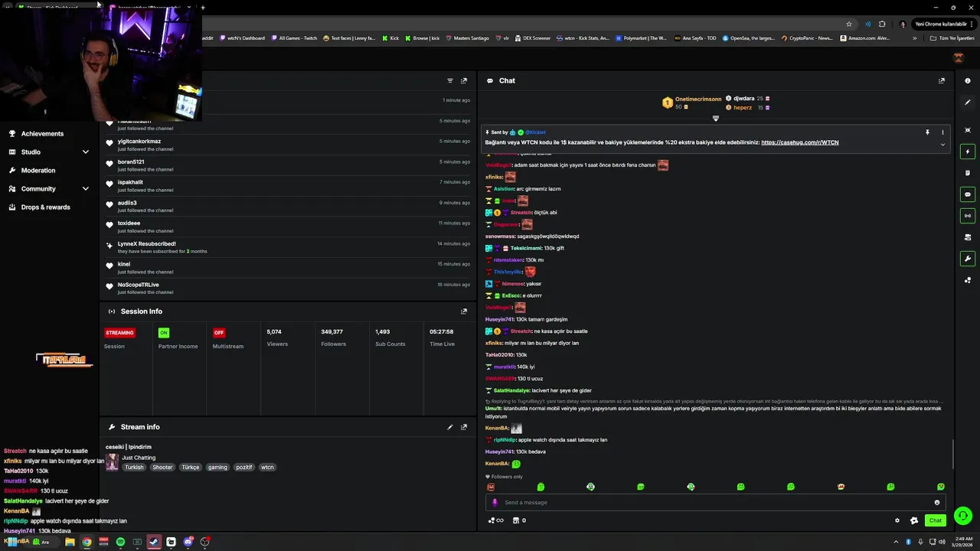Pop out the activity feed panel

[463, 80]
